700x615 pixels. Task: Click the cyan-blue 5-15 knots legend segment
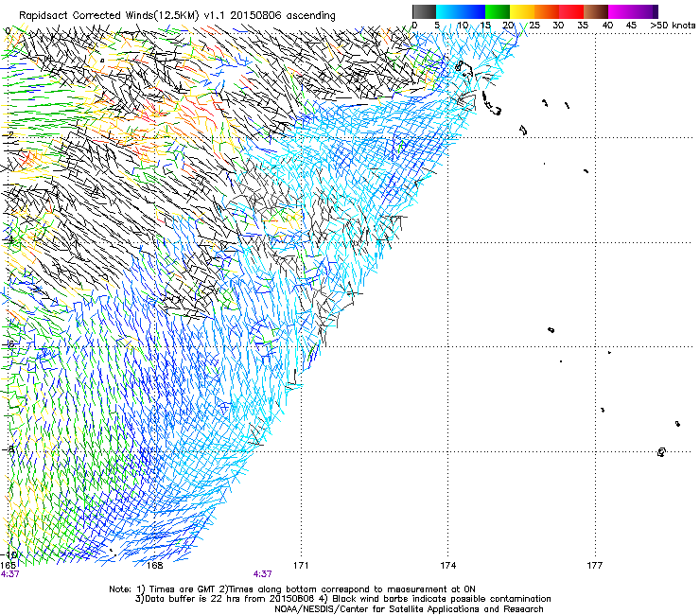click(461, 11)
